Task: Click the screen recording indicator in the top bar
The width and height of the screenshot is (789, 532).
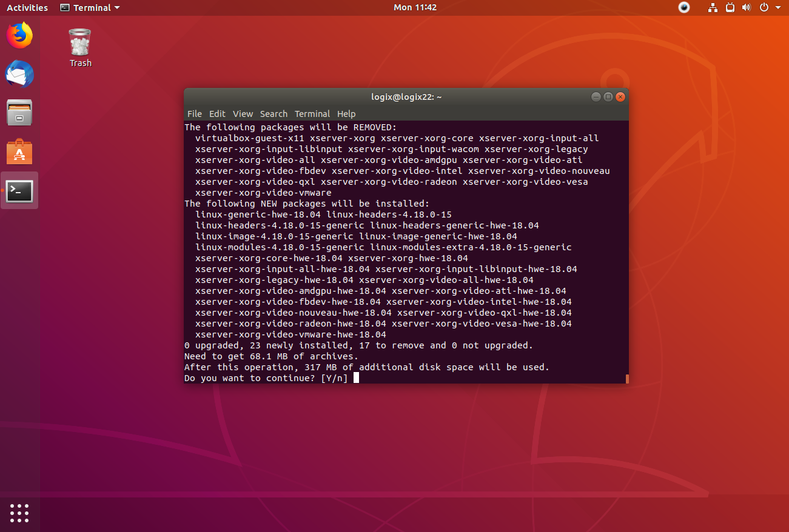Action: [684, 7]
